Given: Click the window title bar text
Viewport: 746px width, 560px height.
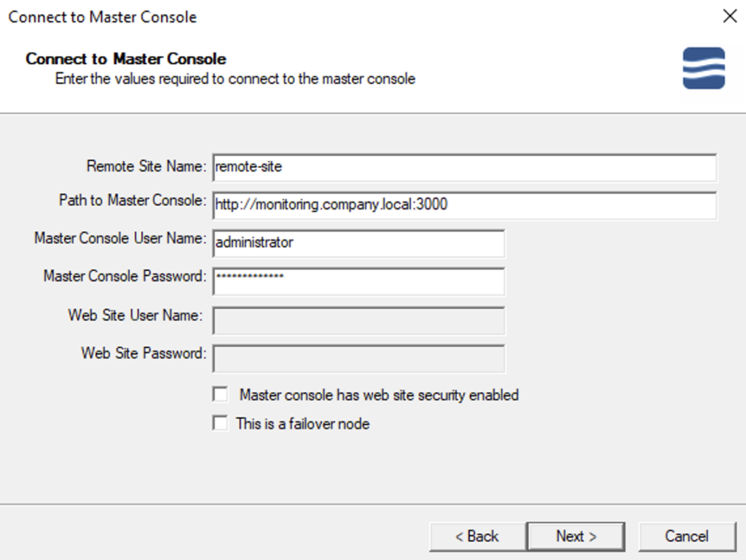Looking at the screenshot, I should [x=102, y=17].
